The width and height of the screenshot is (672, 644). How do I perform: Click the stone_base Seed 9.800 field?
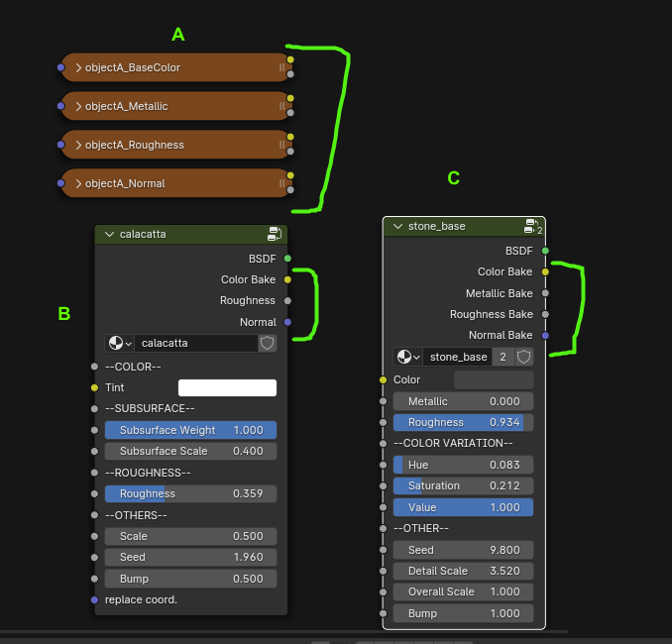tap(463, 550)
